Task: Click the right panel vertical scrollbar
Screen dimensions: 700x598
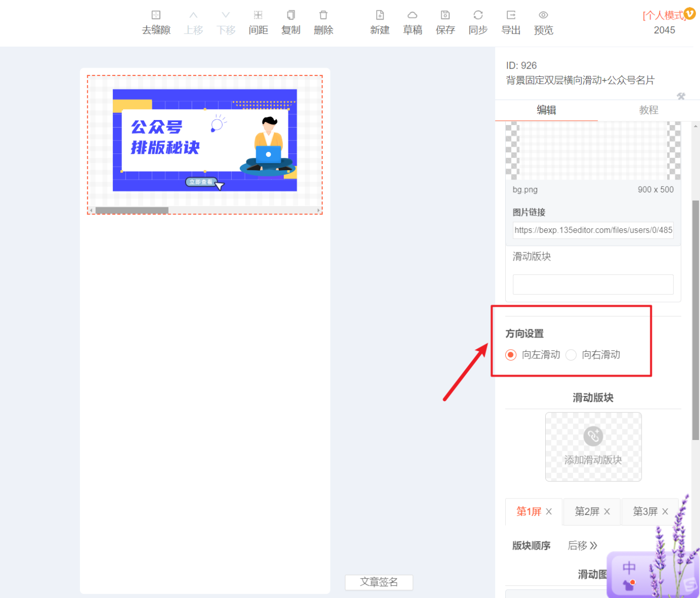Action: pos(695,320)
